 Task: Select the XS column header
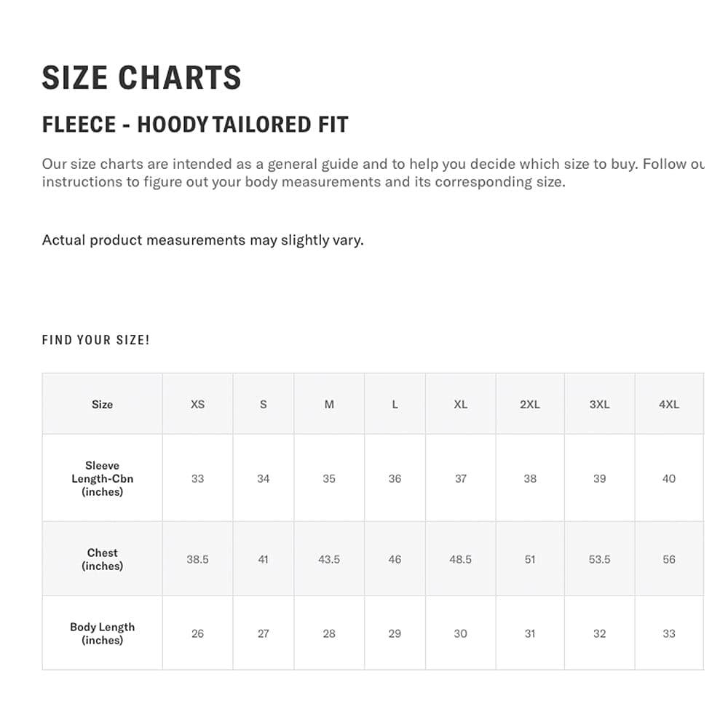coord(197,404)
